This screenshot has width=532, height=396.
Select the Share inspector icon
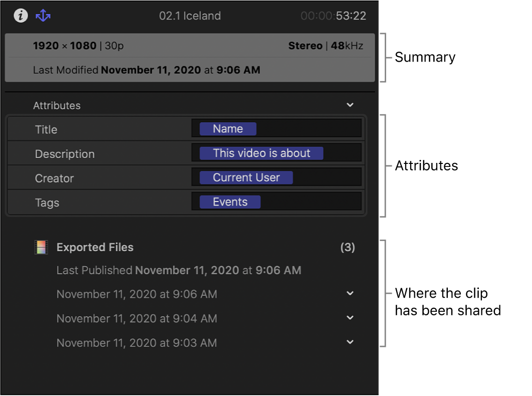coord(43,16)
